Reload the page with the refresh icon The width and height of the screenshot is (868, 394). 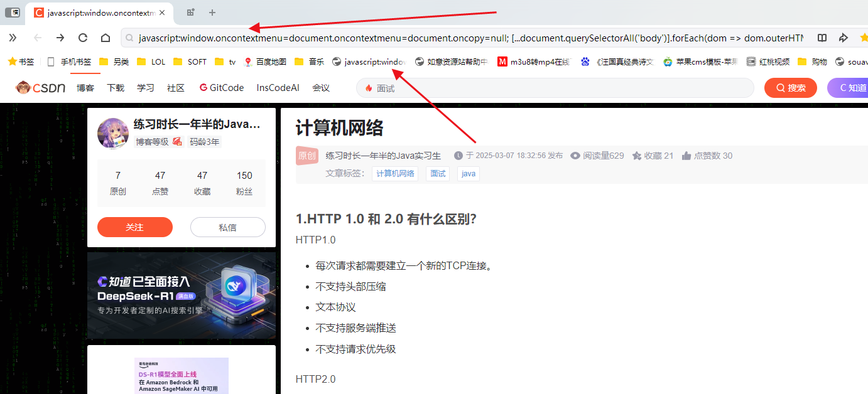[x=83, y=38]
